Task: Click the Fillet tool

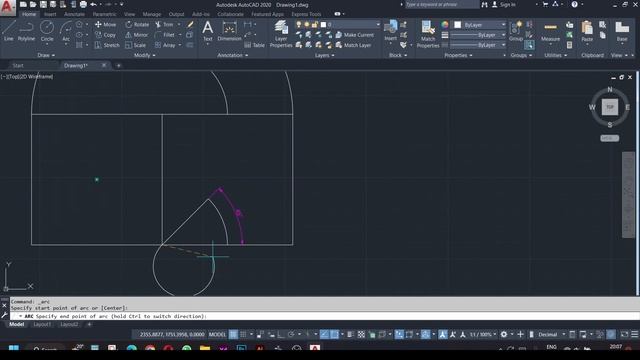Action: [165, 35]
